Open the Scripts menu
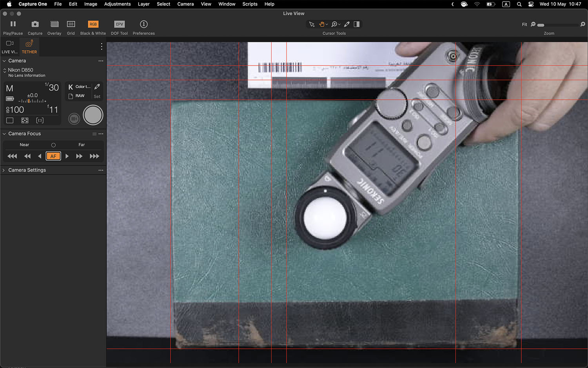Image resolution: width=588 pixels, height=368 pixels. pos(250,4)
